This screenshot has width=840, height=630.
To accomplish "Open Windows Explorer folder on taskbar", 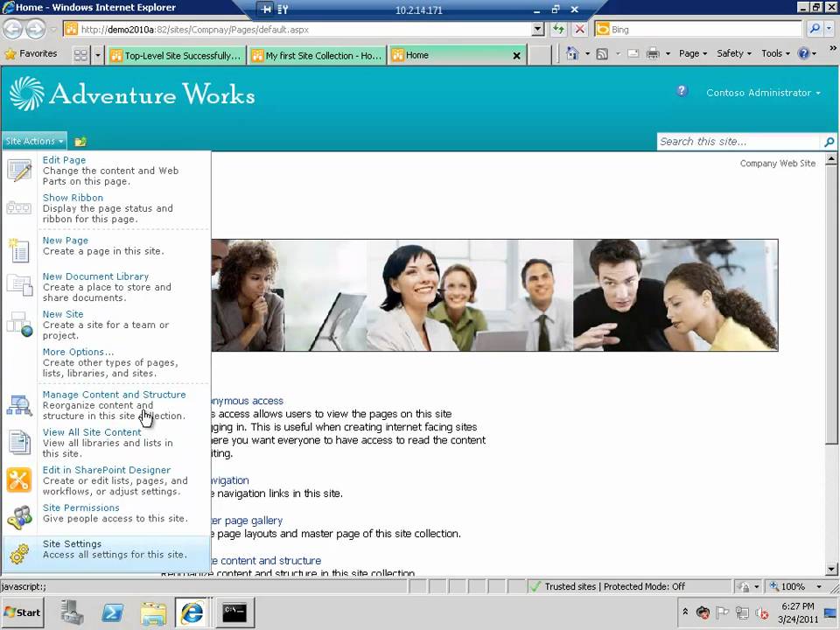I will 153,612.
